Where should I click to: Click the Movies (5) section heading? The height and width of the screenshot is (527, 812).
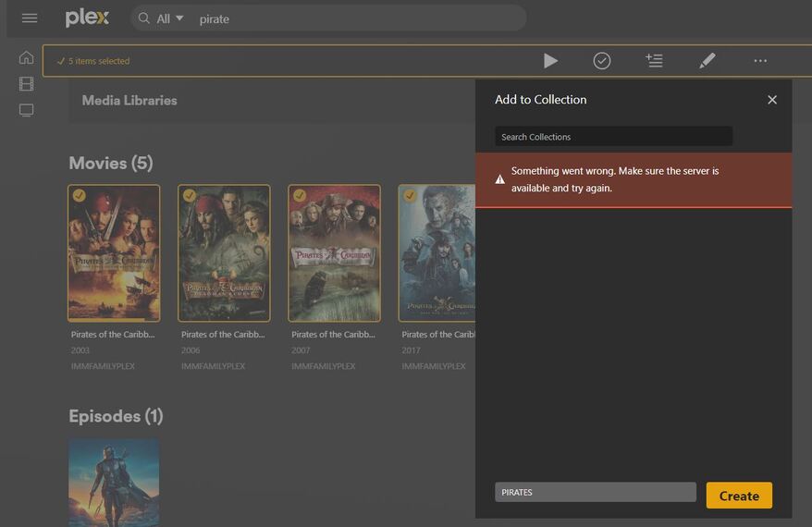tap(111, 163)
